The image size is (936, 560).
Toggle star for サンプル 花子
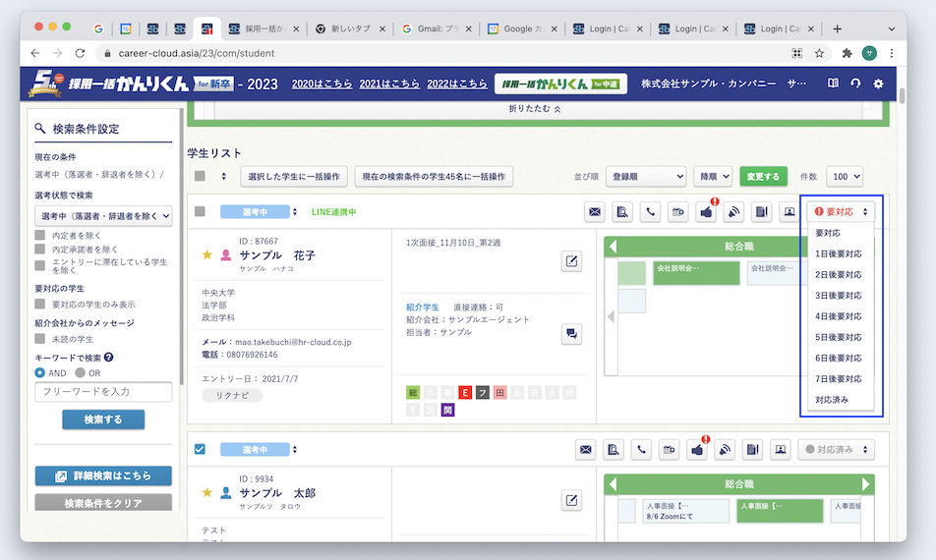(207, 255)
